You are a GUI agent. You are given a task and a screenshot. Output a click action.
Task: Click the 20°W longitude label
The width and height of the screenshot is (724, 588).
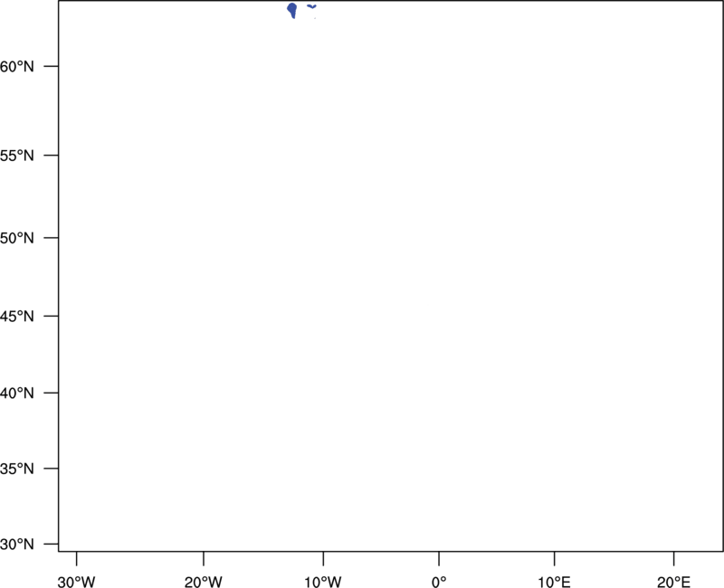(203, 582)
